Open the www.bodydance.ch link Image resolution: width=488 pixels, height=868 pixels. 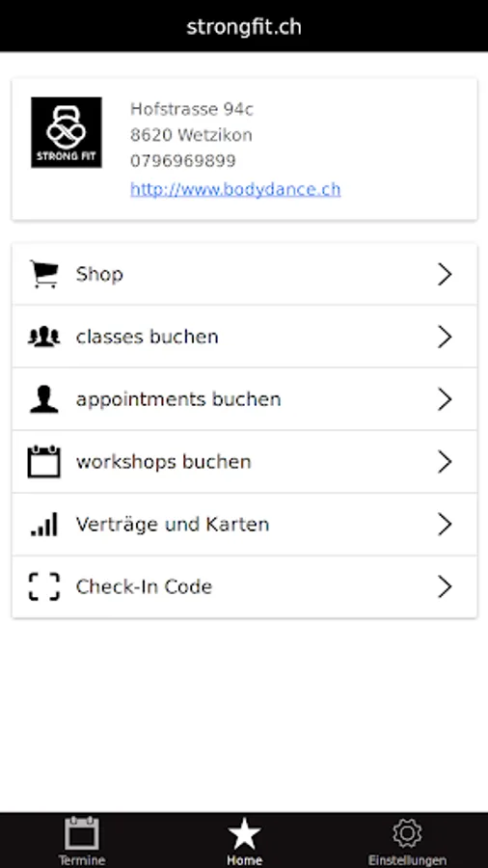click(x=235, y=189)
